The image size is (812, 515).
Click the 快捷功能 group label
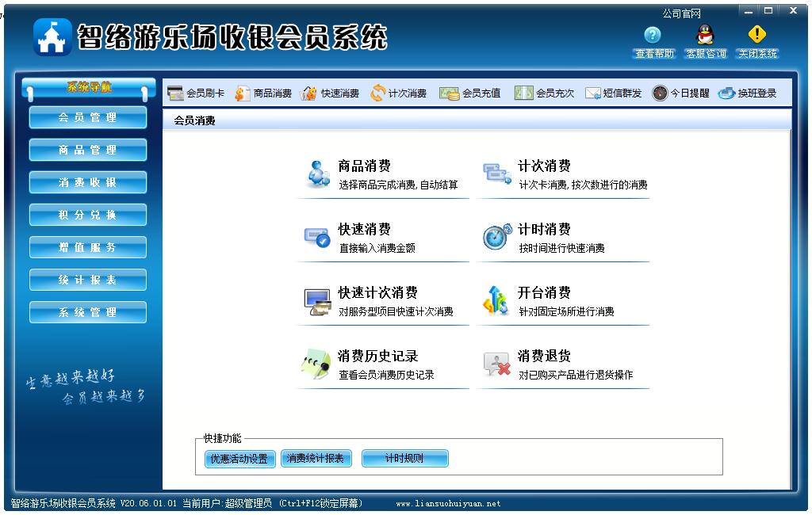[x=222, y=438]
